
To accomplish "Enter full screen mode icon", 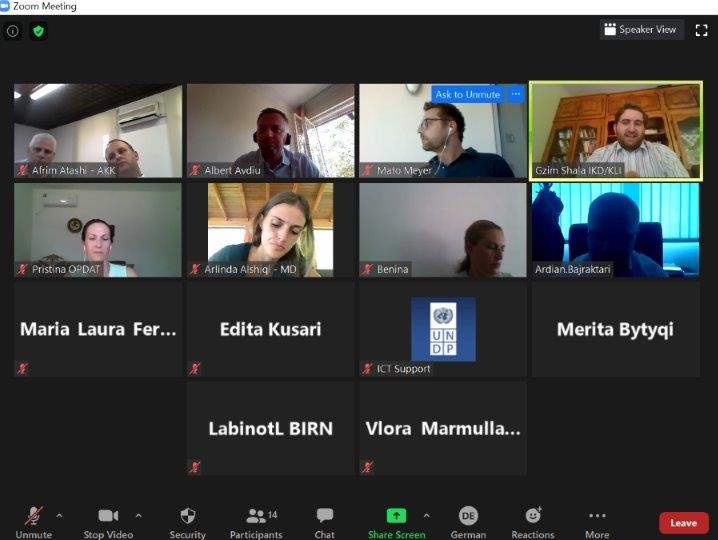I will click(x=701, y=31).
